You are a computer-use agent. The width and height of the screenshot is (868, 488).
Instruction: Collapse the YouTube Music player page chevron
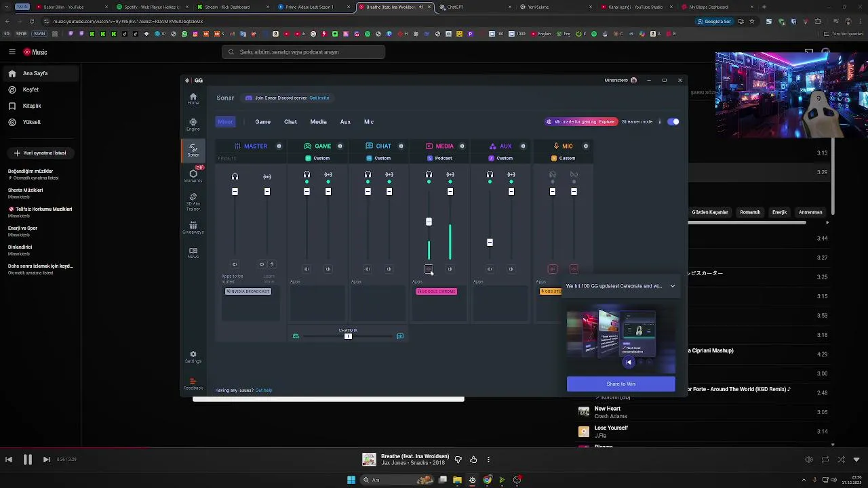(856, 460)
